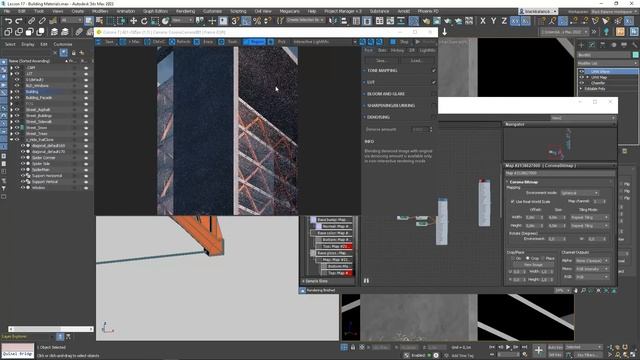640x360 pixels.
Task: Click the Redo arrow in main toolbar
Action: coord(19,21)
